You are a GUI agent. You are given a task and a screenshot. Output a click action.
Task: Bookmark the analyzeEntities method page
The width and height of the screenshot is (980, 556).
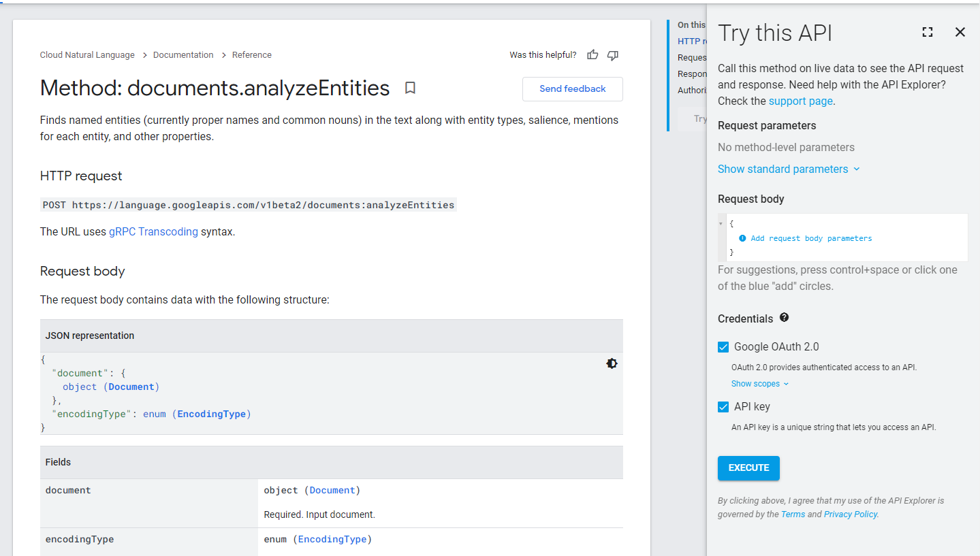pos(410,88)
